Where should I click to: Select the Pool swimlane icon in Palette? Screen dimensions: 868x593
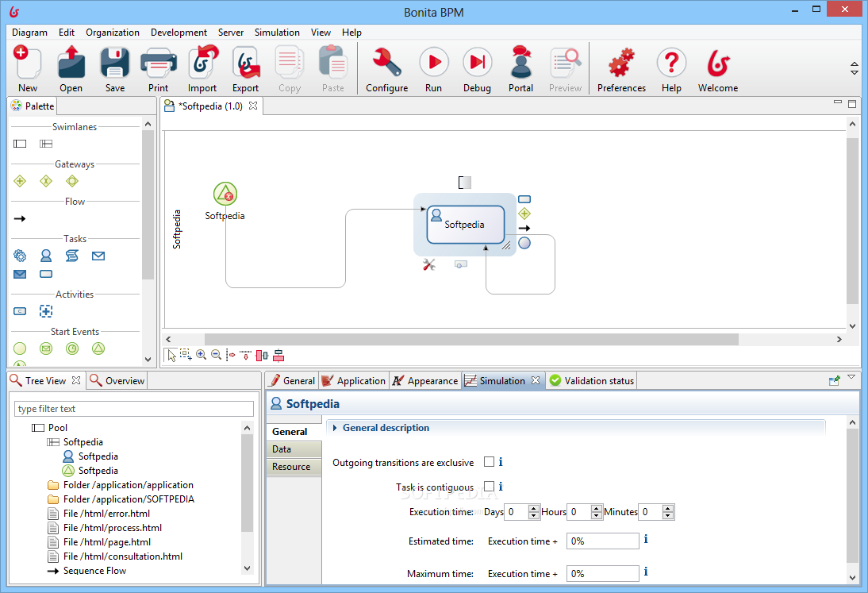(x=20, y=144)
